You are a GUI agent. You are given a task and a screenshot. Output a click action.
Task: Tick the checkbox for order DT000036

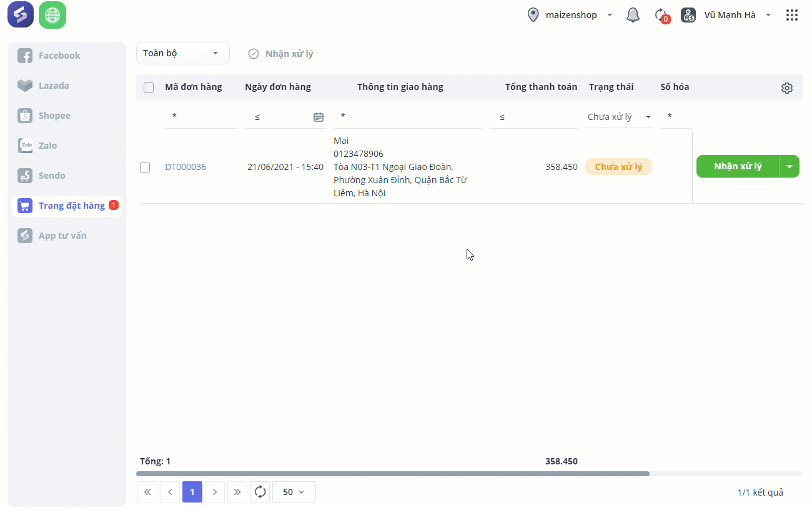[145, 167]
